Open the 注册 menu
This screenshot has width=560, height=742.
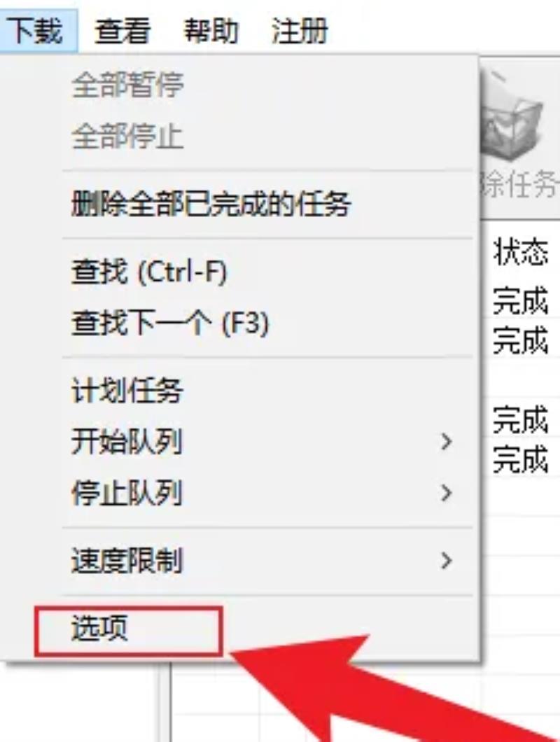tap(300, 31)
